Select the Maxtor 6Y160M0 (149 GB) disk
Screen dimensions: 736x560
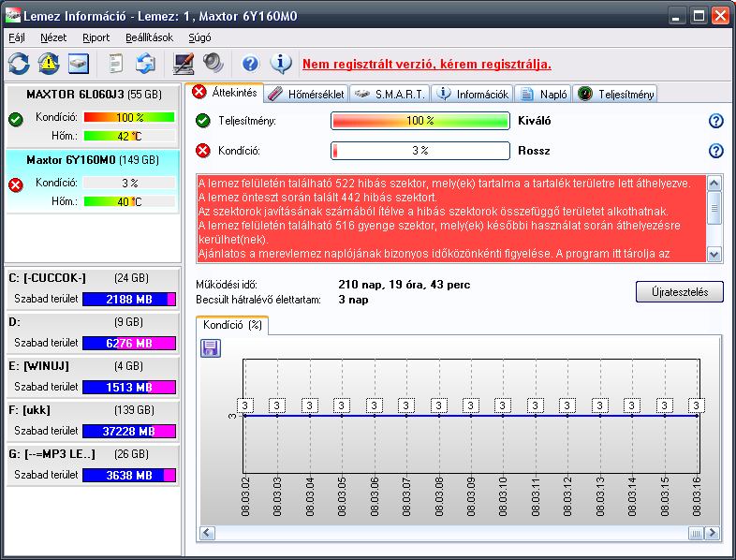93,181
